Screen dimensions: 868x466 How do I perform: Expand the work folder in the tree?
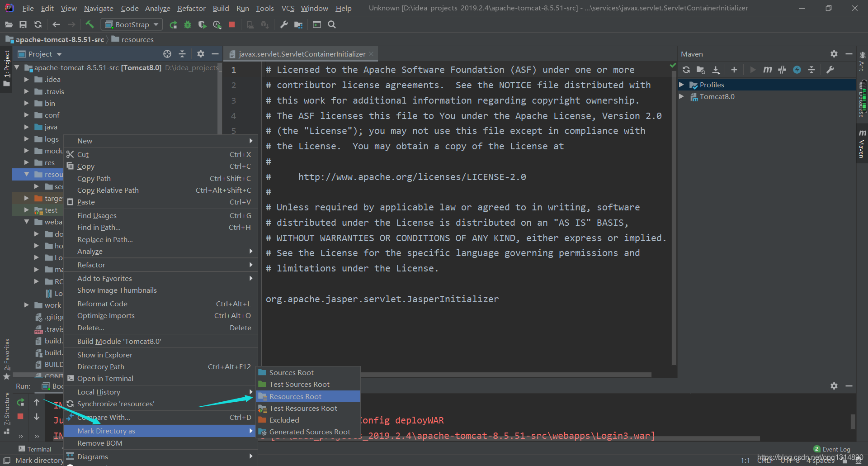[x=26, y=305]
